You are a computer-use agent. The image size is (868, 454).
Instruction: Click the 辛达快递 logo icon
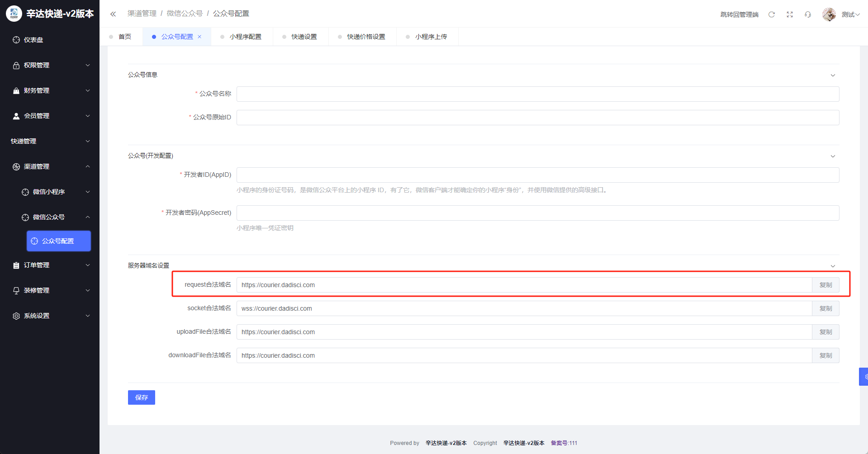pyautogui.click(x=14, y=14)
